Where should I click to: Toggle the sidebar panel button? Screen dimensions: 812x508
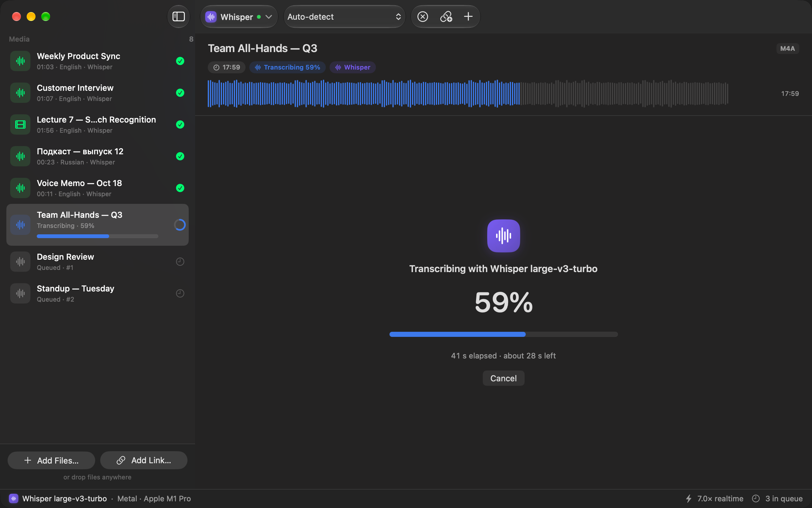179,17
